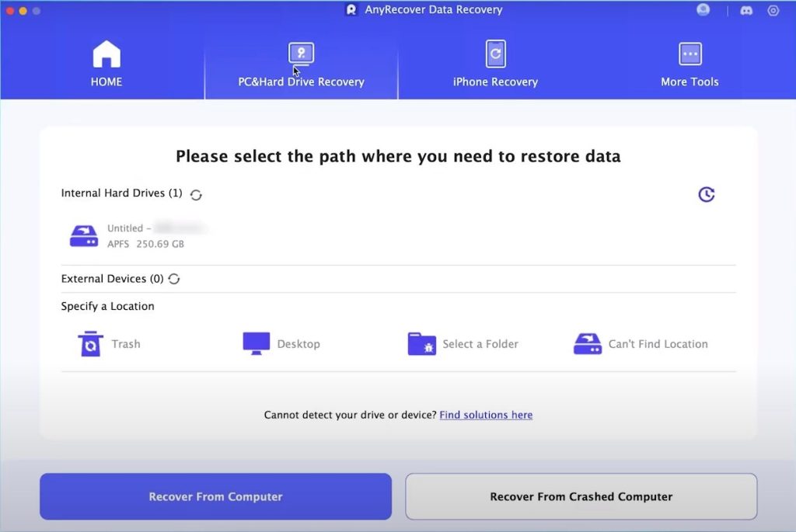Select the iPhone Recovery feature
796x532 pixels.
[494, 65]
